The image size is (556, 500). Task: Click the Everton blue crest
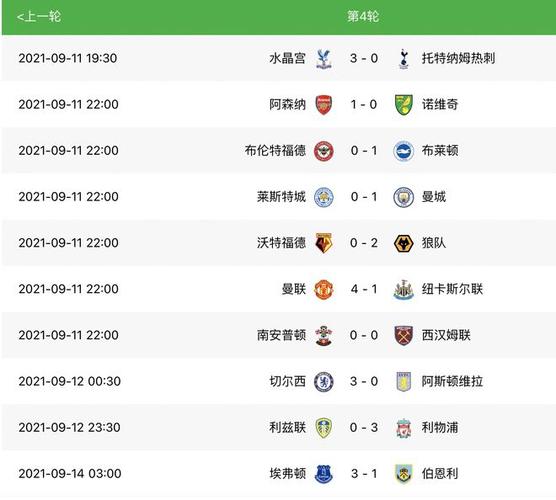[x=324, y=474]
